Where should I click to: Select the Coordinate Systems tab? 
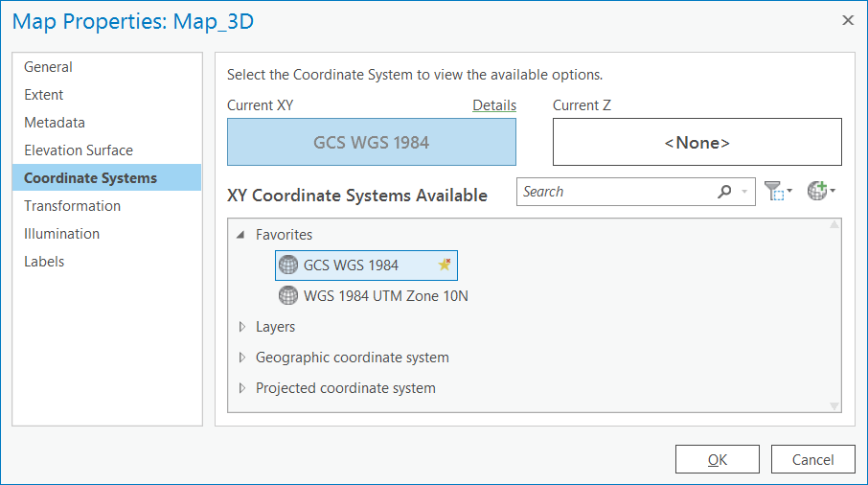coord(107,177)
